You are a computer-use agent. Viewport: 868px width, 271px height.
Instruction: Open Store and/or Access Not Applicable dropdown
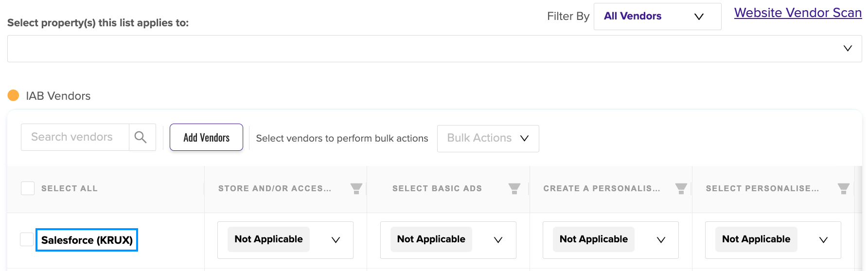(x=285, y=240)
